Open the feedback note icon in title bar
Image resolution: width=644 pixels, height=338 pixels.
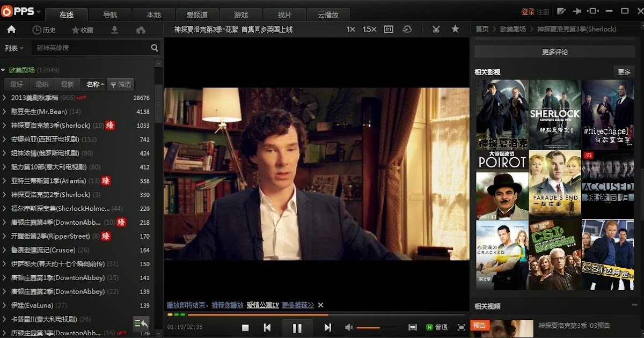561,11
